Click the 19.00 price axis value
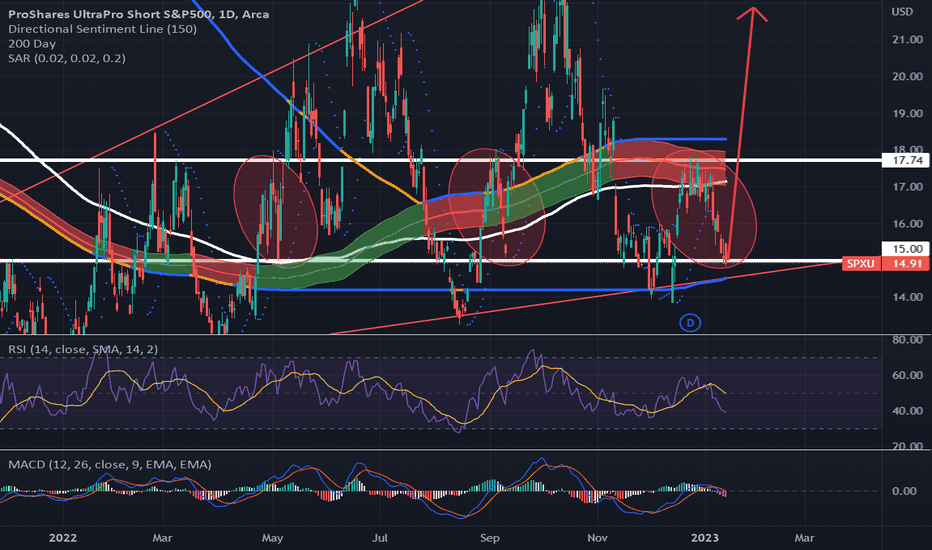This screenshot has height=550, width=932. (907, 114)
